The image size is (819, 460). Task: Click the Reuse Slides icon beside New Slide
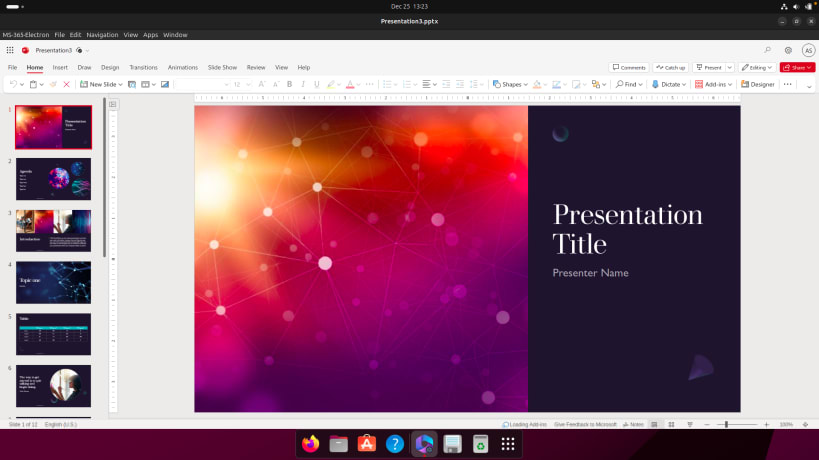(132, 84)
